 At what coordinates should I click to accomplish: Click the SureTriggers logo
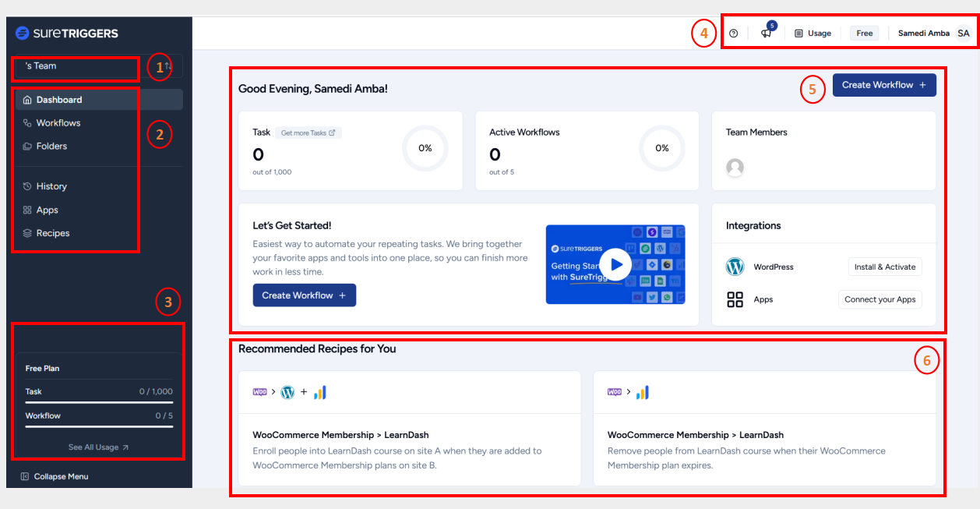tap(67, 33)
